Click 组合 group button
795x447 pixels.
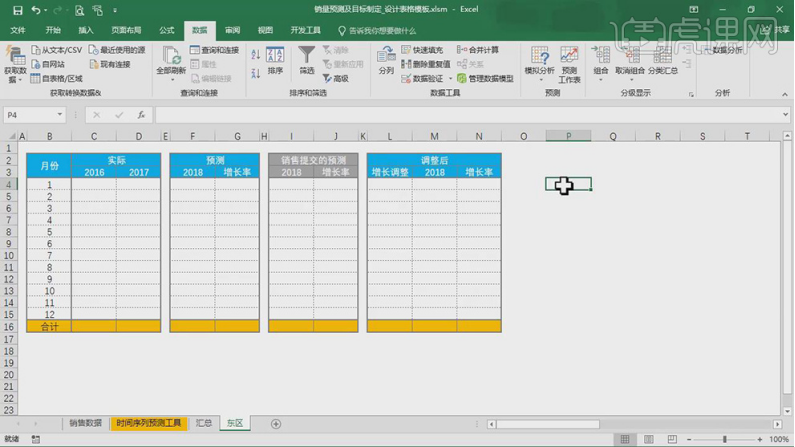pos(601,64)
